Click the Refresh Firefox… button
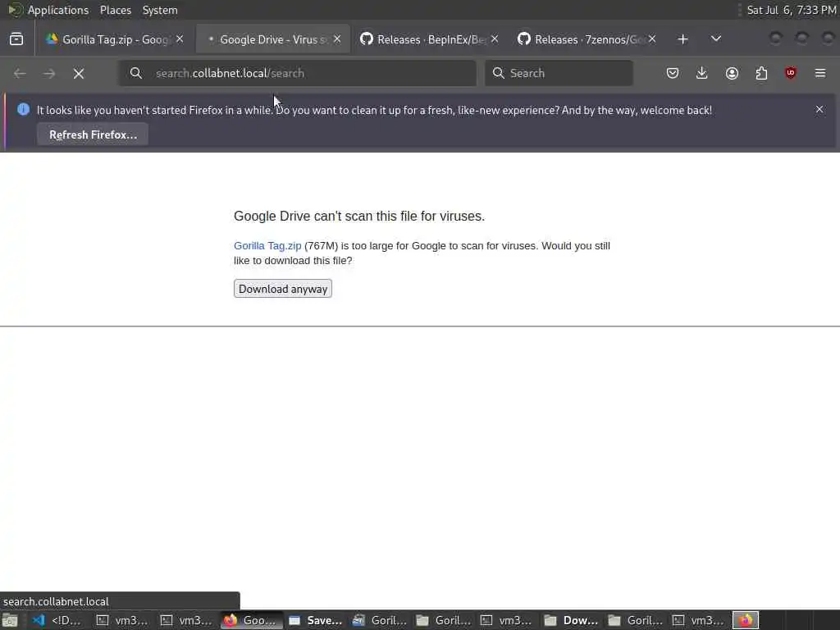The width and height of the screenshot is (840, 630). pyautogui.click(x=93, y=135)
